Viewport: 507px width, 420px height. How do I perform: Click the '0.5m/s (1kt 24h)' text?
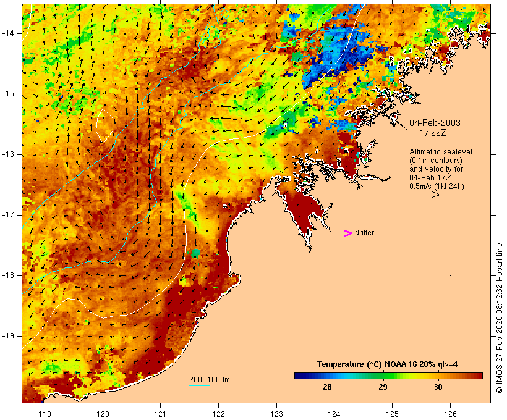(437, 187)
